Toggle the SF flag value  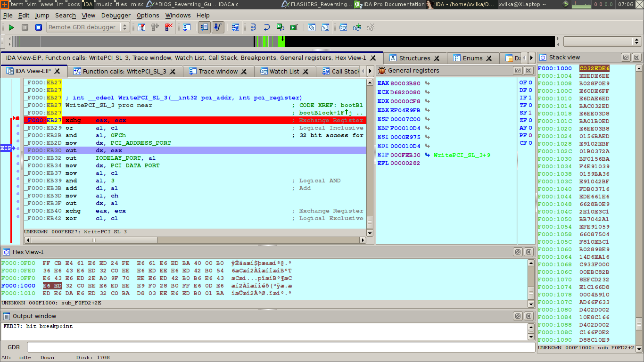(530, 113)
